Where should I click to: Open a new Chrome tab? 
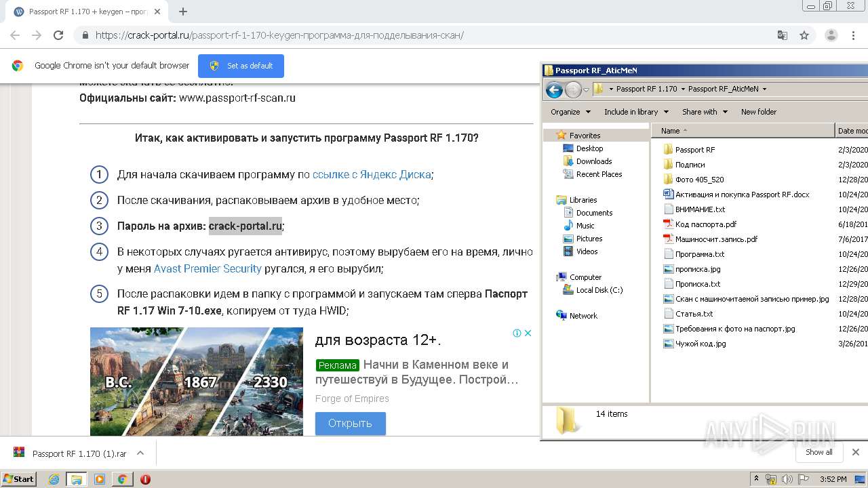pyautogui.click(x=183, y=12)
